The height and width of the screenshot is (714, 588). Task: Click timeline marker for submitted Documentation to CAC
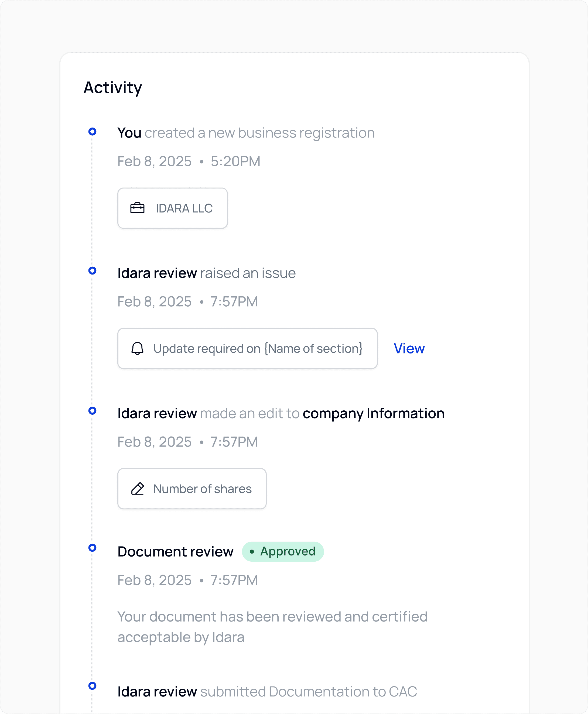click(92, 686)
